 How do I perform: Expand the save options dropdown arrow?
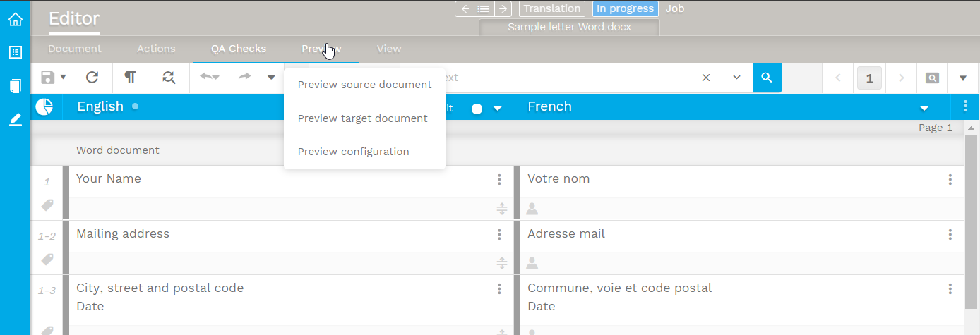[64, 78]
